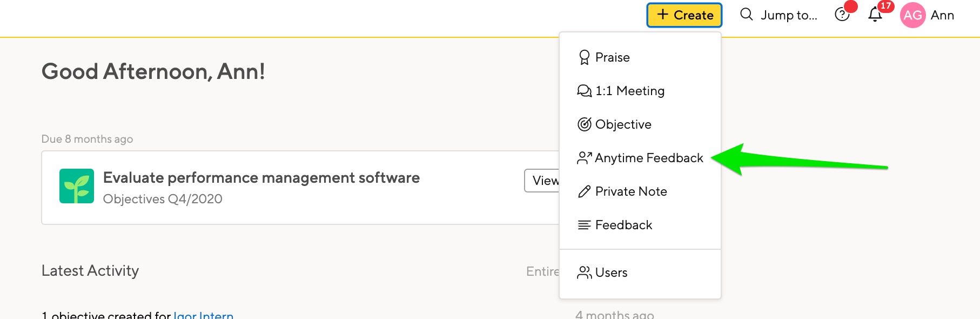The width and height of the screenshot is (980, 319).
Task: Click the 1:1 Meeting chat bubble icon
Action: pos(583,90)
